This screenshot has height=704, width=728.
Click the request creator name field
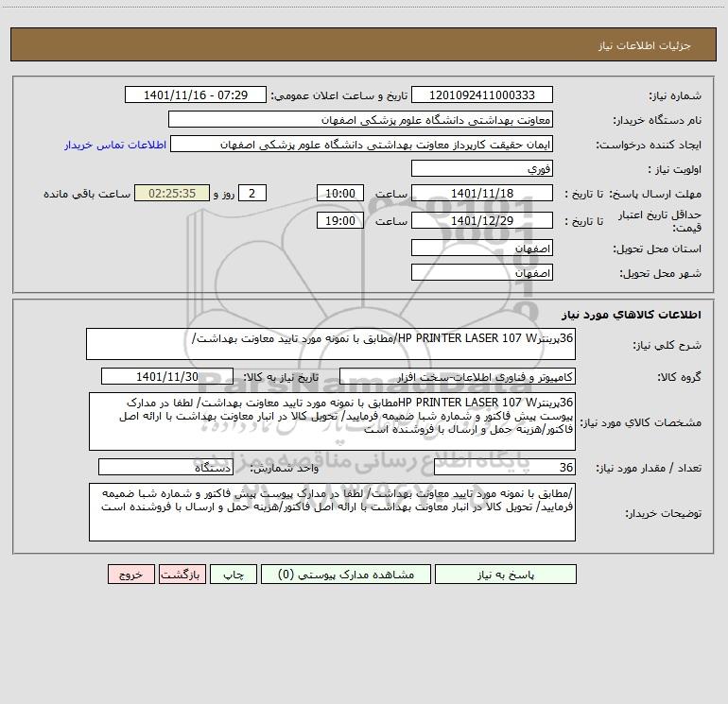pos(362,144)
